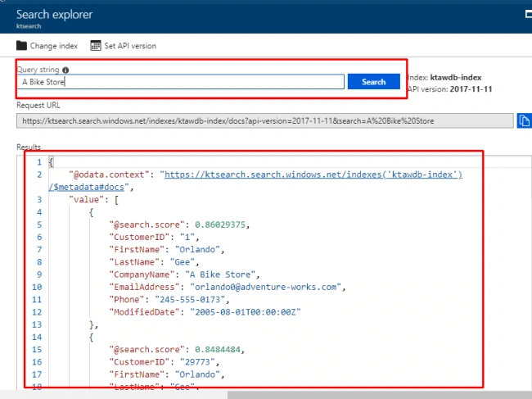
Task: Click the search score 0.86029375 value
Action: pyautogui.click(x=220, y=224)
